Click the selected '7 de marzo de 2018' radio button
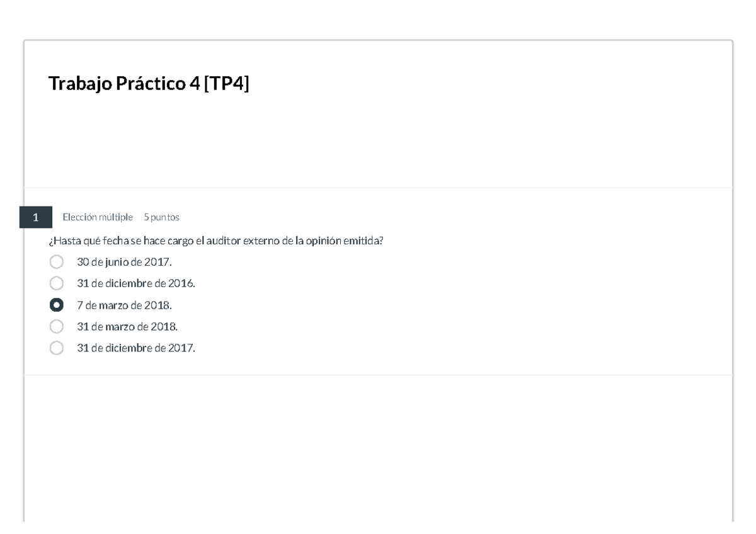 pyautogui.click(x=57, y=305)
